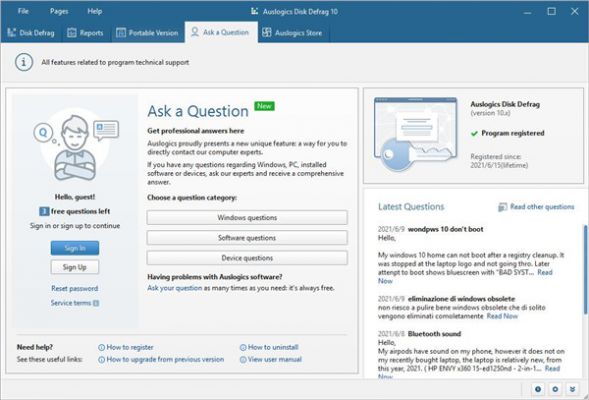Click the info circle icon
This screenshot has height=400, width=589.
coord(24,62)
